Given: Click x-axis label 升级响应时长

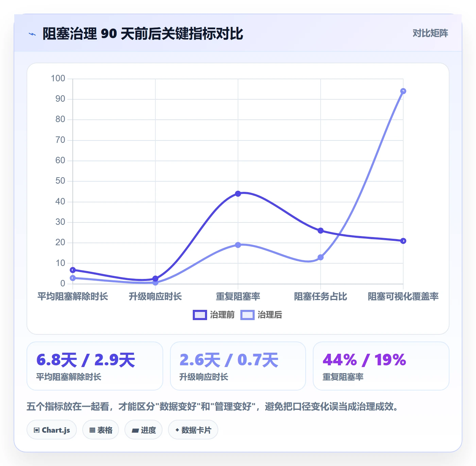Looking at the screenshot, I should (x=155, y=297).
